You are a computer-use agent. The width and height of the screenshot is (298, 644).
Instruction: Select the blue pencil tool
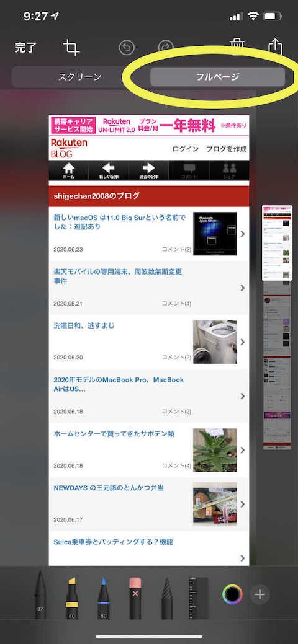pos(103,598)
